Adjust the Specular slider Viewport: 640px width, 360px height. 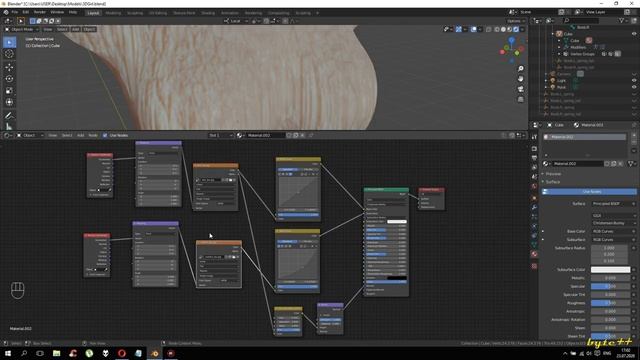611,286
